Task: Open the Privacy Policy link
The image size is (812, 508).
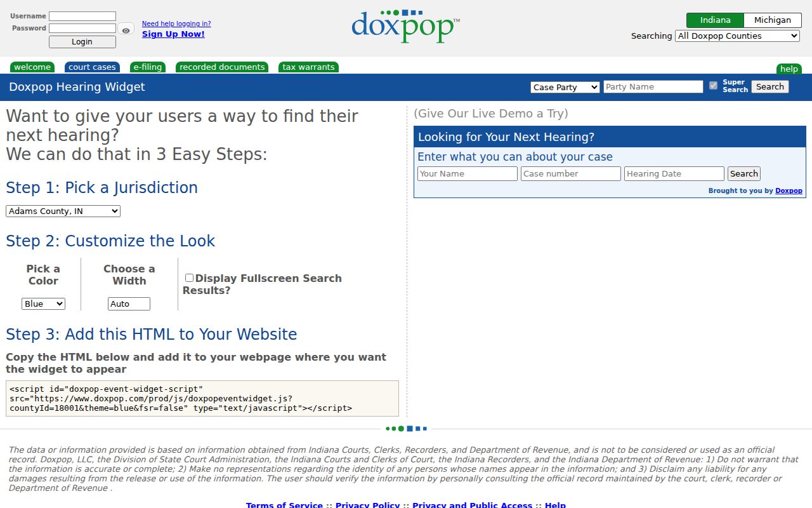Action: tap(367, 505)
